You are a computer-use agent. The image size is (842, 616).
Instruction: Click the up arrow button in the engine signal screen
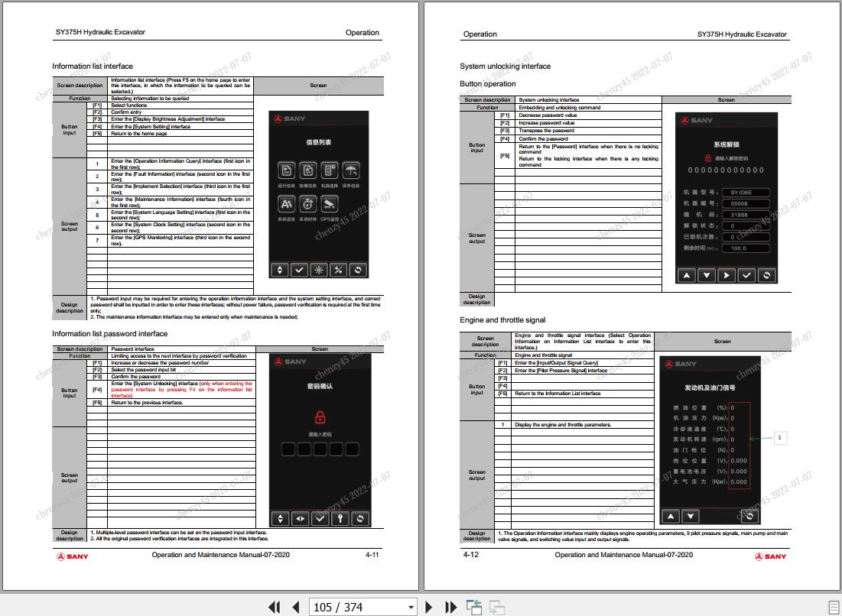(x=670, y=517)
